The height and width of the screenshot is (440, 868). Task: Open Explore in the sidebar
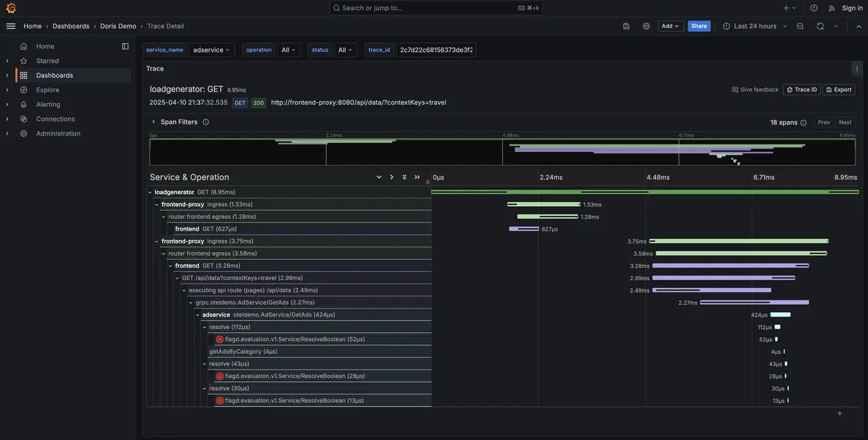pos(47,90)
